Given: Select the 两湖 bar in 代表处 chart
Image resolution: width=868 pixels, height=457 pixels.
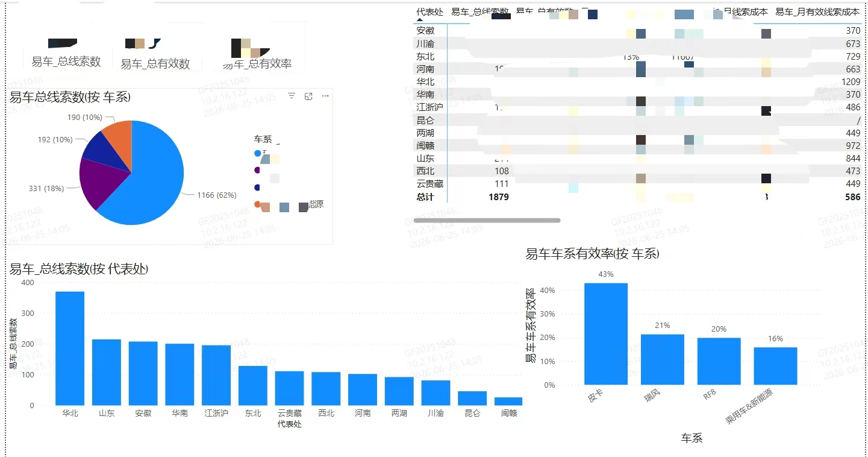Looking at the screenshot, I should click(399, 391).
